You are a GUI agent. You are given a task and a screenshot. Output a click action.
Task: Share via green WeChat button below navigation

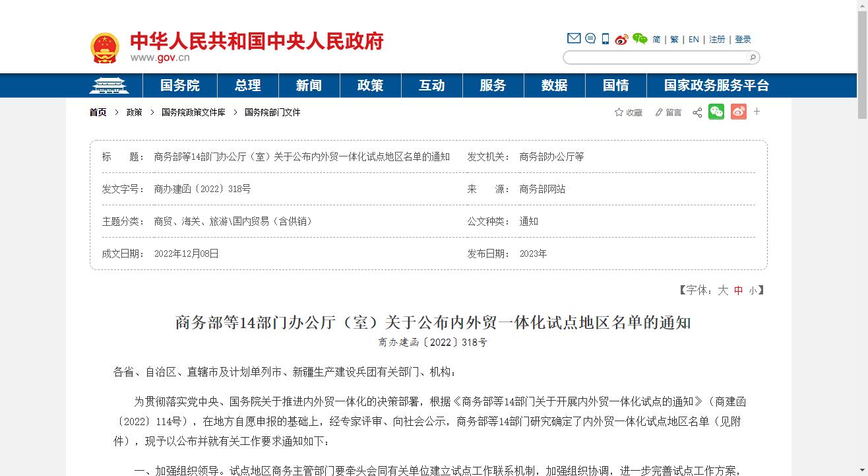click(716, 112)
